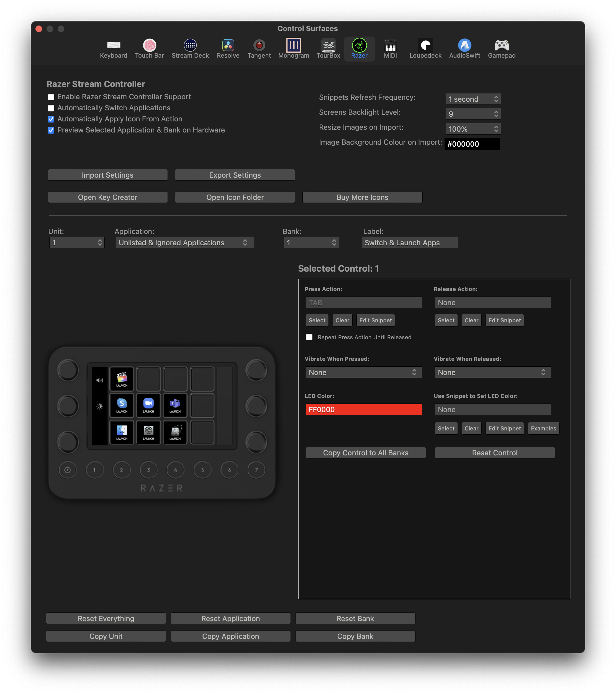Viewport: 616px width, 694px height.
Task: Enable Repeat Press Action Until Released
Action: pos(309,337)
